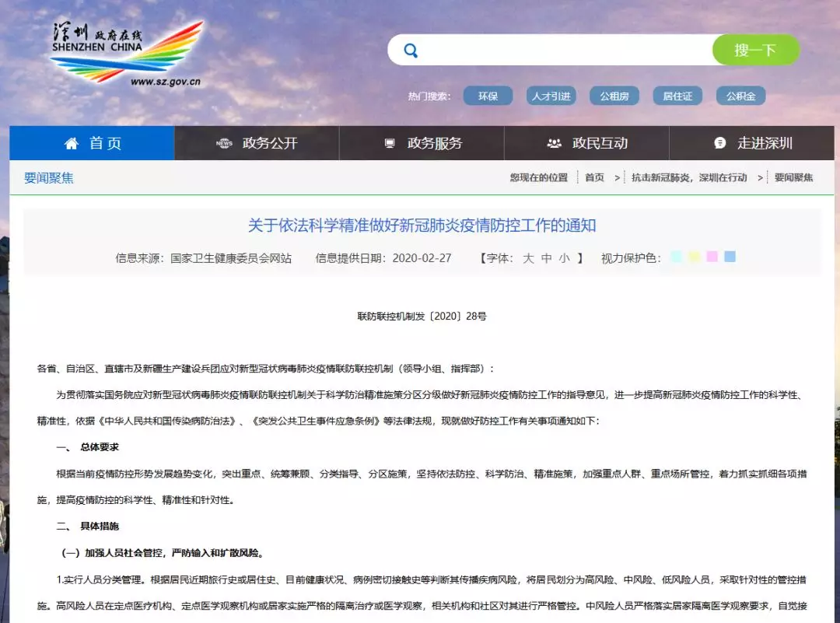Click the round icon beside 走进深圳
840x623 pixels.
pos(719,144)
